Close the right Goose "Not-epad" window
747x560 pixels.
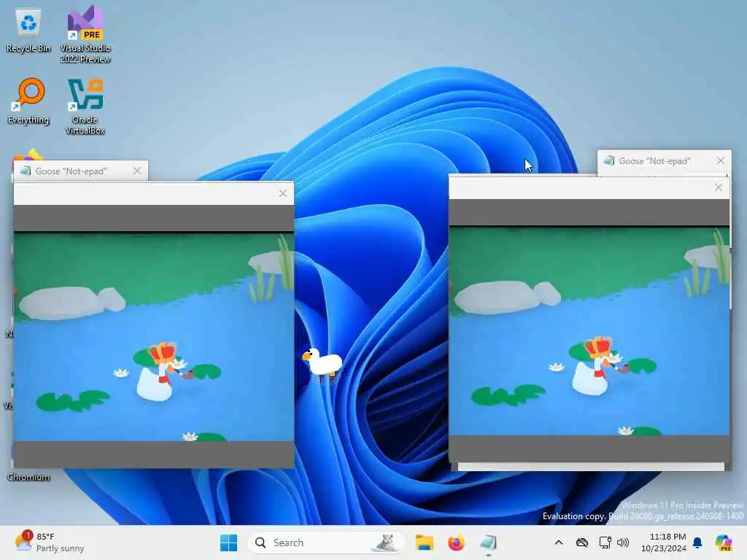[x=720, y=160]
